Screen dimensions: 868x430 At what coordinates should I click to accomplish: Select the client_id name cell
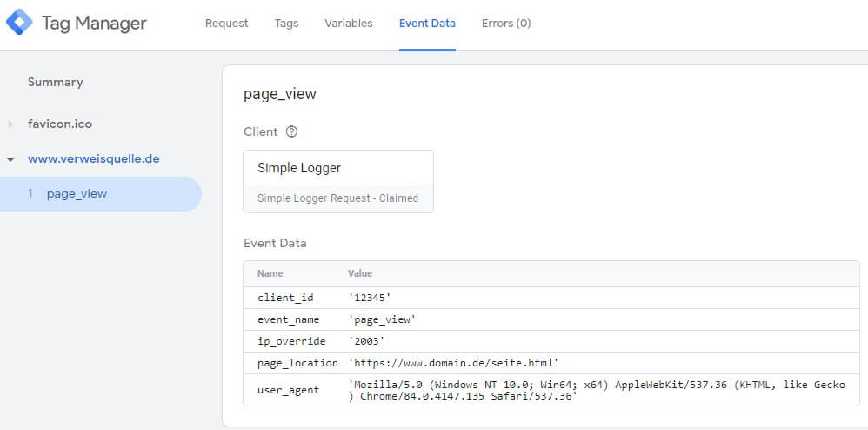(285, 298)
